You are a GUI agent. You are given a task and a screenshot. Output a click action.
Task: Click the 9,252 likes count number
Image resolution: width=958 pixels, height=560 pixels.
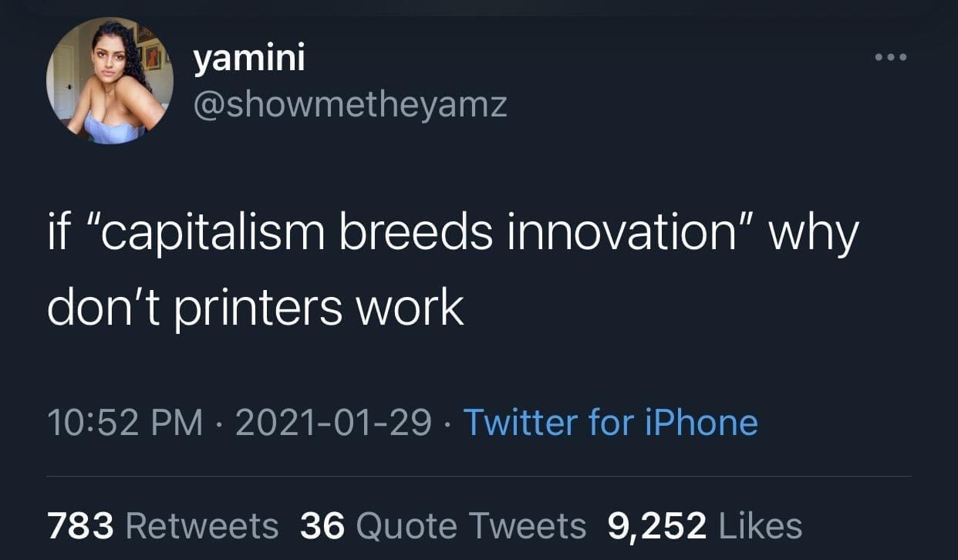click(657, 526)
